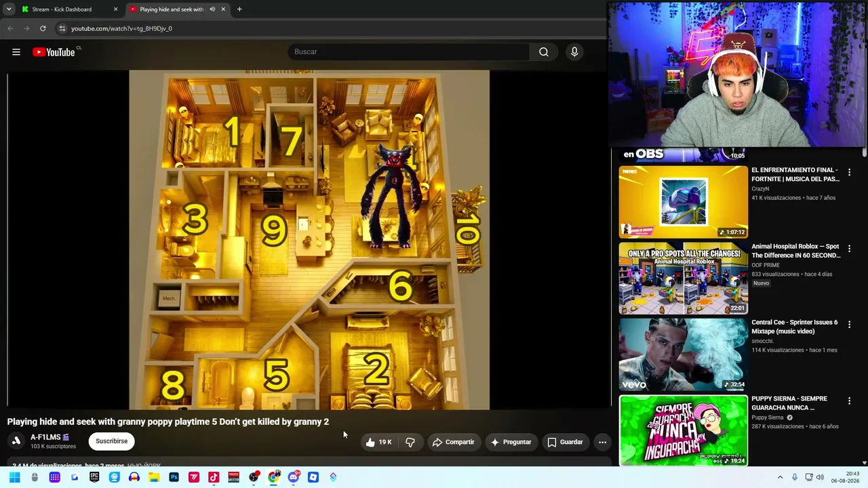Click the youtube.com address bar URL
The width and height of the screenshot is (868, 488).
pos(121,28)
